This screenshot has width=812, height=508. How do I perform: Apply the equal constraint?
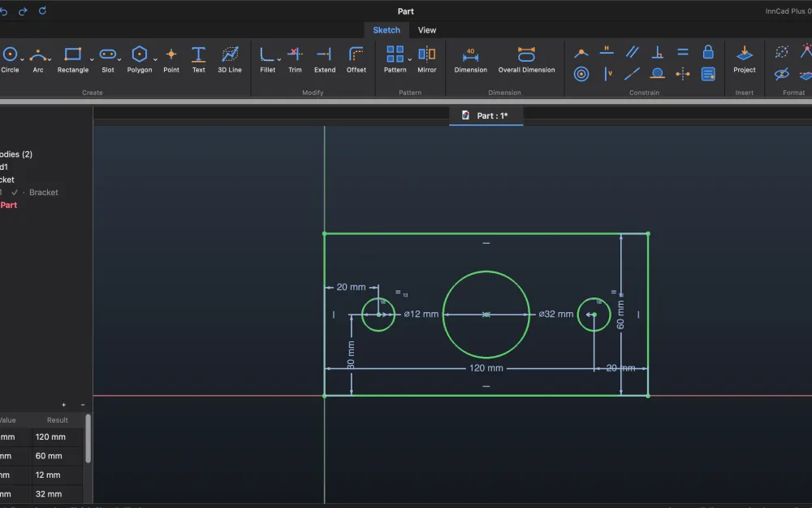pos(683,52)
